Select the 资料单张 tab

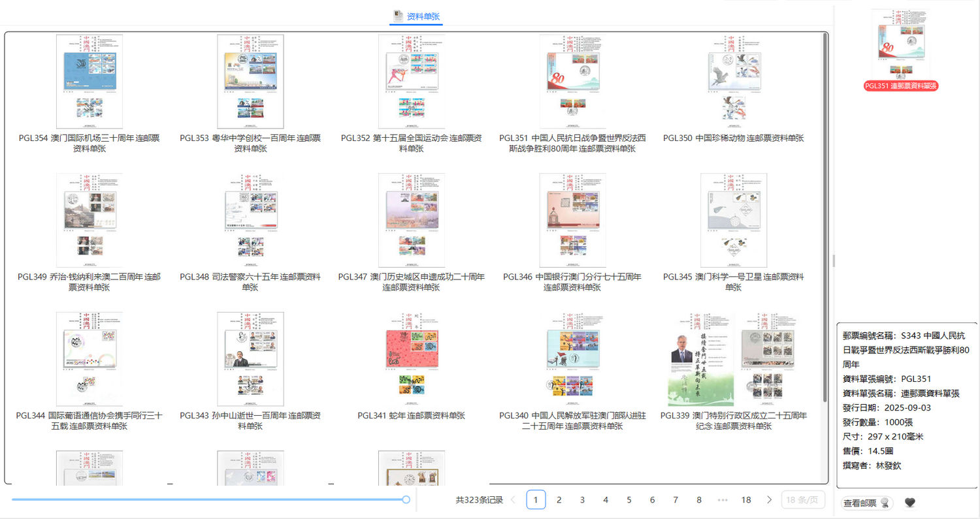tap(416, 16)
